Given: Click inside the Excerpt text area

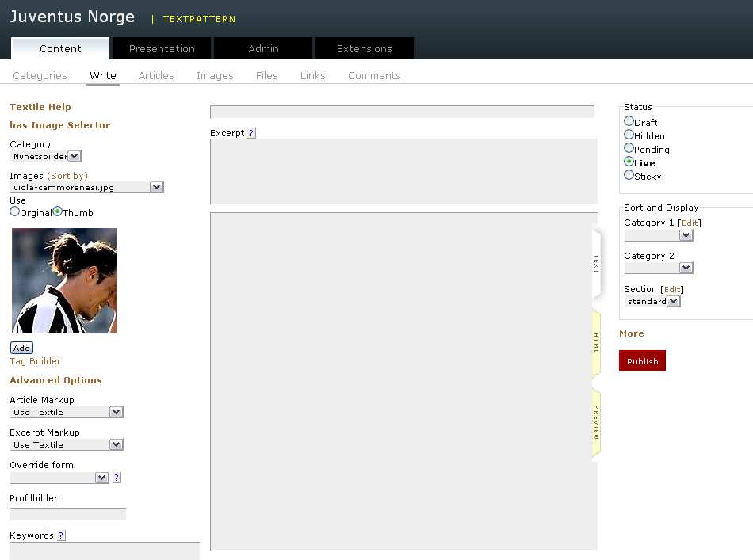Looking at the screenshot, I should (403, 171).
